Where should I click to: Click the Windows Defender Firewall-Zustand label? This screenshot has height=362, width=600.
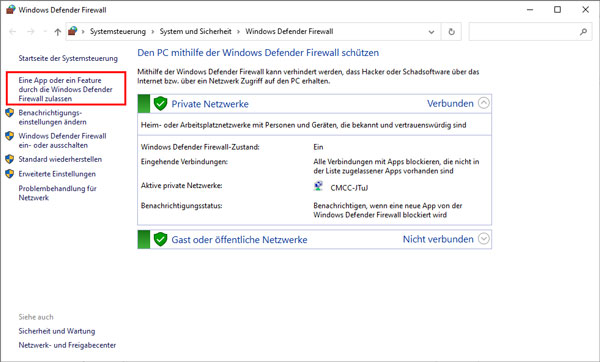200,147
